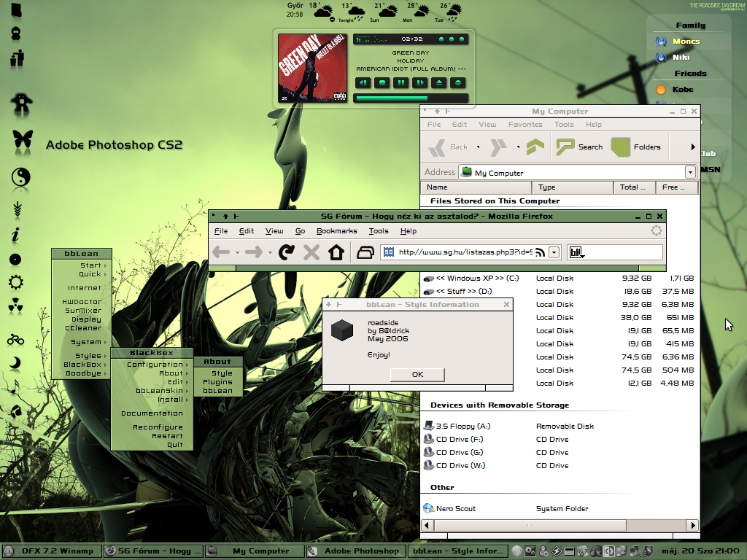Click the letter 'i' info dock icon
This screenshot has height=560, width=747.
click(x=16, y=234)
